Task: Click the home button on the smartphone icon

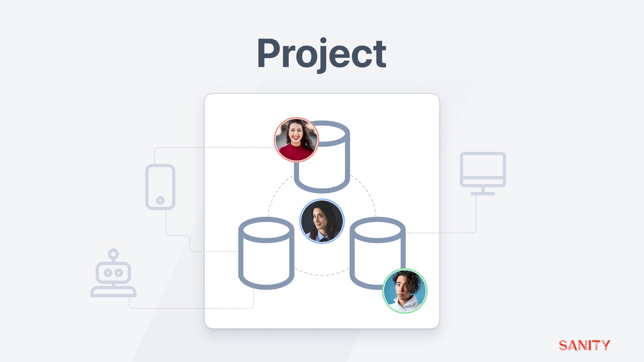Action: pos(160,200)
